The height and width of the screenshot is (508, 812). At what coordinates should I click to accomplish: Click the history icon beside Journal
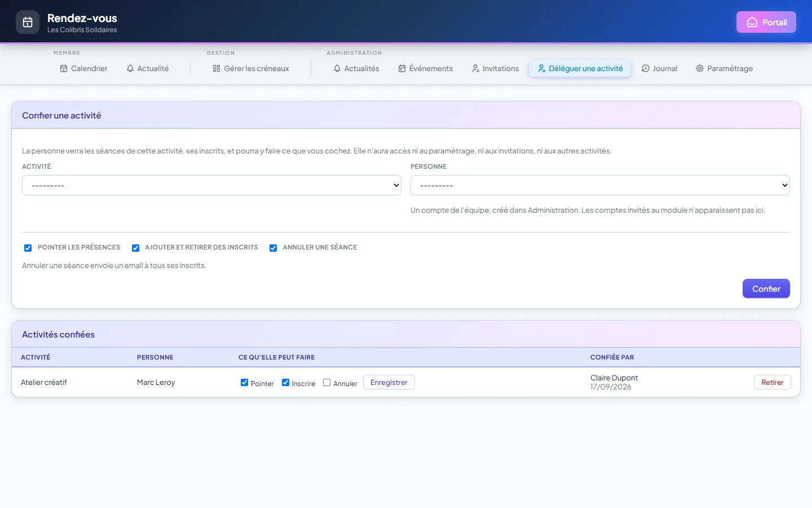coord(646,68)
